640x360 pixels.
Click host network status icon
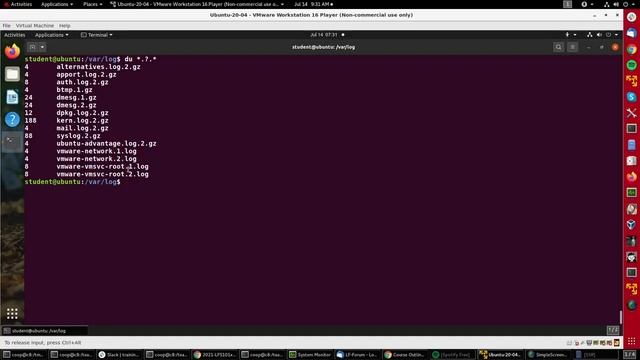click(x=607, y=4)
